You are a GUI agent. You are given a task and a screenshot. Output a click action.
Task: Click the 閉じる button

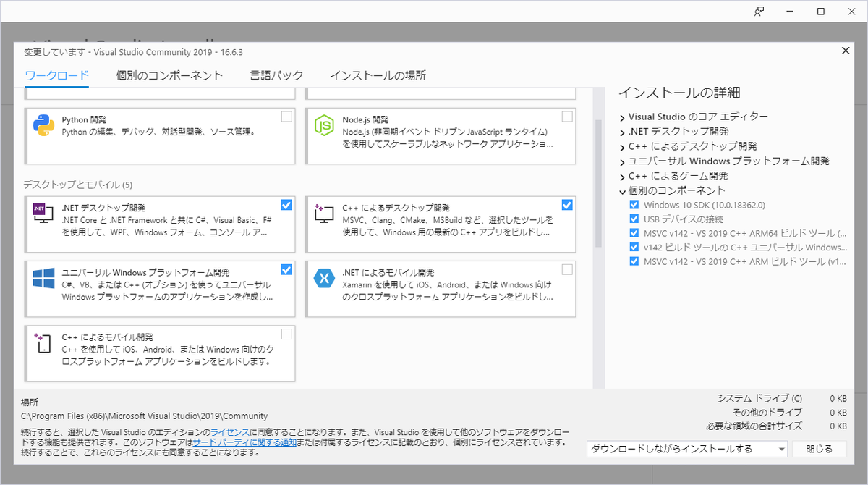coord(820,448)
